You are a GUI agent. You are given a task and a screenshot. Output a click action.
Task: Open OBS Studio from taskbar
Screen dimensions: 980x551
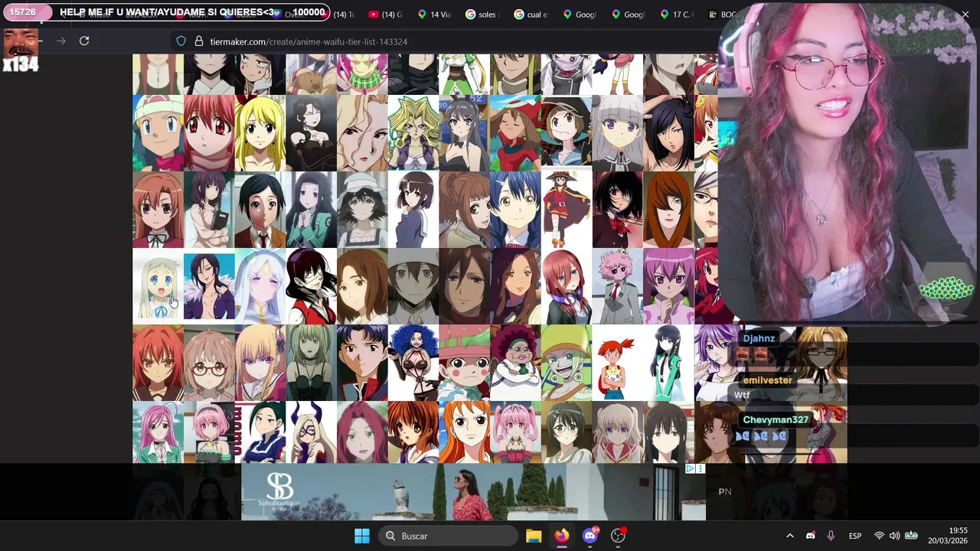point(618,536)
